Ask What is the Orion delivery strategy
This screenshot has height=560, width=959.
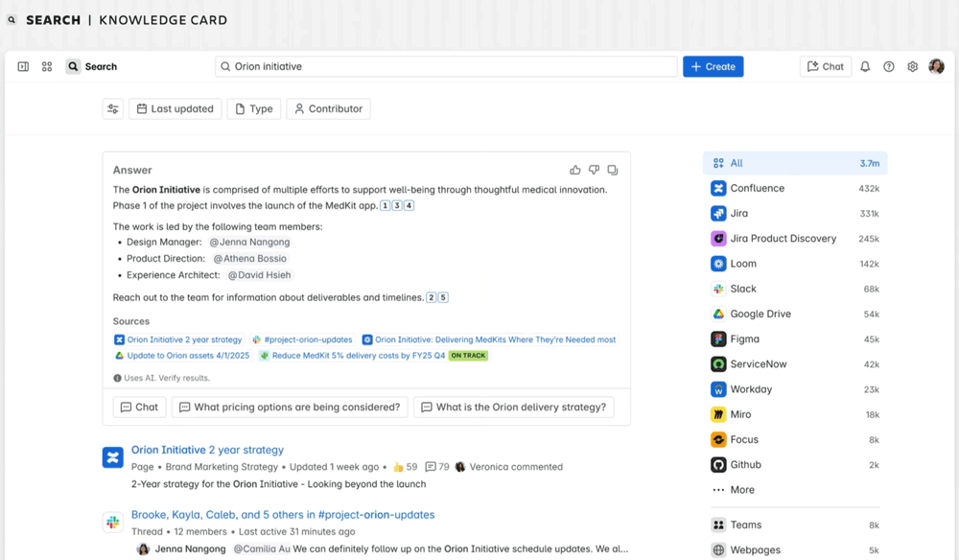[514, 408]
